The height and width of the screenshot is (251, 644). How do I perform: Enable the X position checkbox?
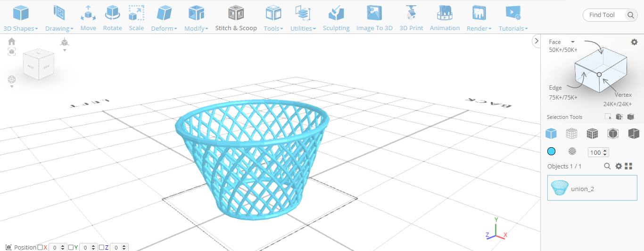click(40, 247)
